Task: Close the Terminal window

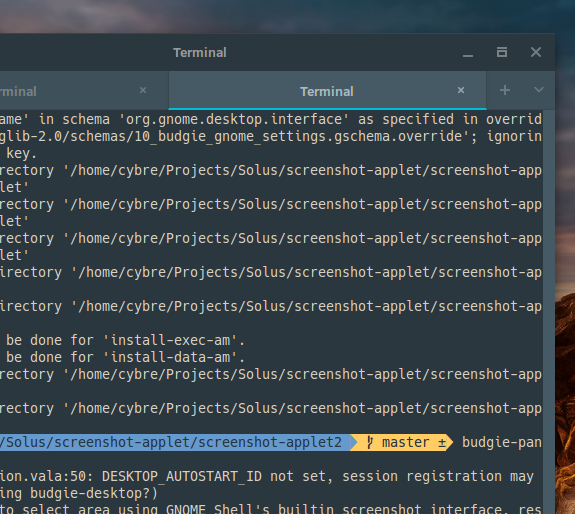Action: click(536, 52)
